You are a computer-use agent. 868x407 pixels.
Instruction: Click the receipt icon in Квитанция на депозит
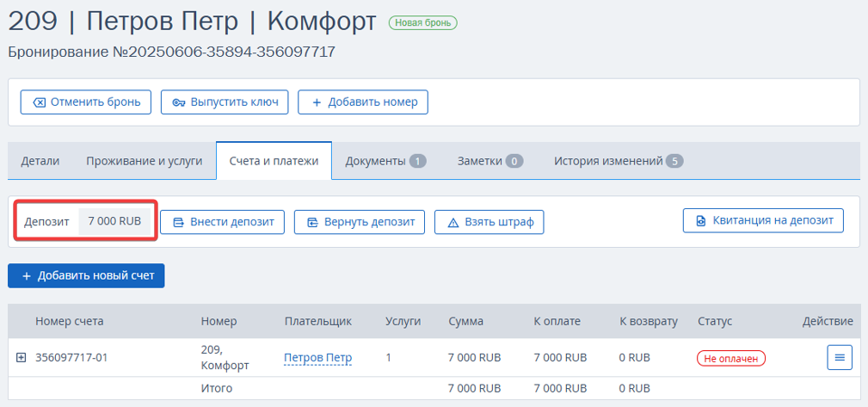[701, 220]
